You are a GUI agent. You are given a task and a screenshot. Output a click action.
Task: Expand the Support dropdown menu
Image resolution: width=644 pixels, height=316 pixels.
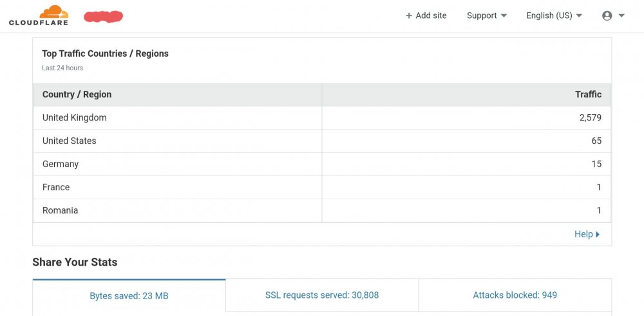pyautogui.click(x=487, y=15)
